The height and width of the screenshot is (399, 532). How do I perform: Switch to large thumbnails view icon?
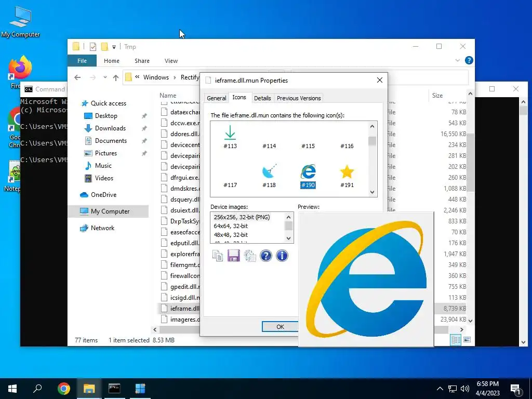click(467, 340)
